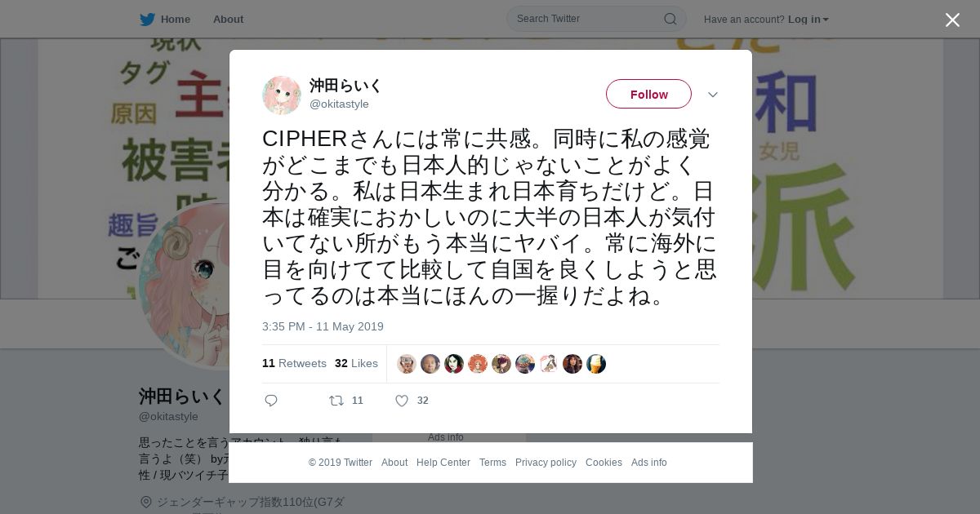Click the location pin icon in profile
Viewport: 980px width, 514px height.
pos(146,502)
